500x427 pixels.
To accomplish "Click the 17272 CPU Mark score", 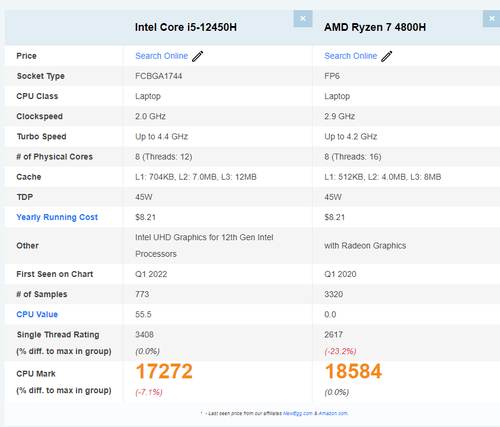I will coord(164,371).
